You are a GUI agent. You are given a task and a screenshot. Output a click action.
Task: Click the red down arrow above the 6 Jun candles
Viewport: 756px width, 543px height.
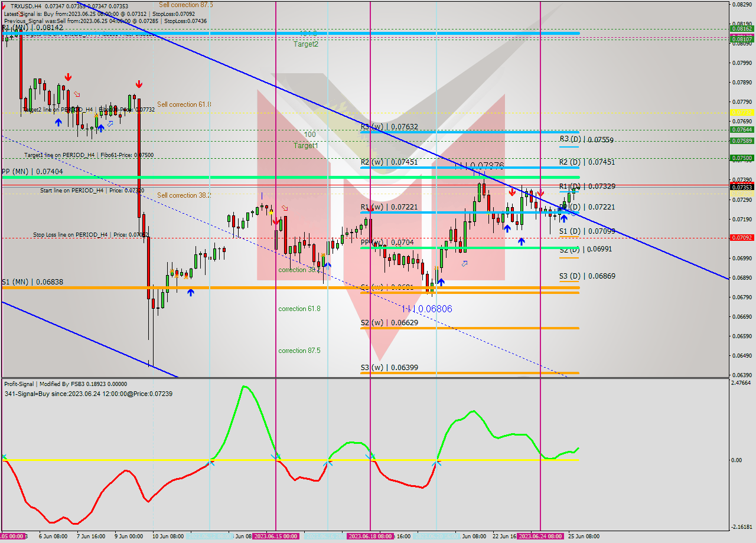tap(69, 77)
